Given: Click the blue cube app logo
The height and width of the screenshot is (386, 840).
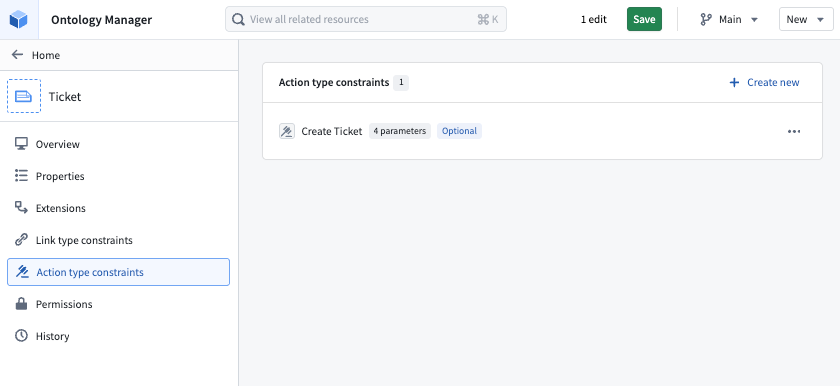Looking at the screenshot, I should (x=19, y=20).
